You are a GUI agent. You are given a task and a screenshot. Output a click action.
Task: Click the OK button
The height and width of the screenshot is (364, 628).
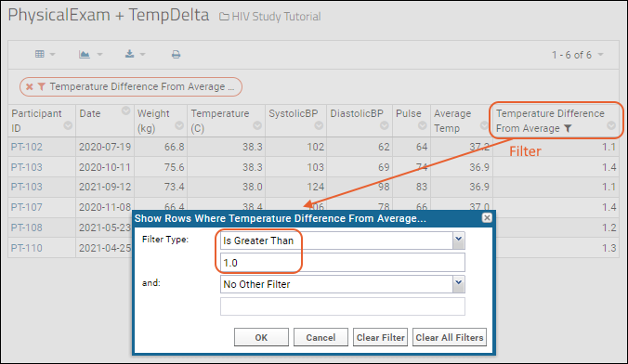pos(261,337)
